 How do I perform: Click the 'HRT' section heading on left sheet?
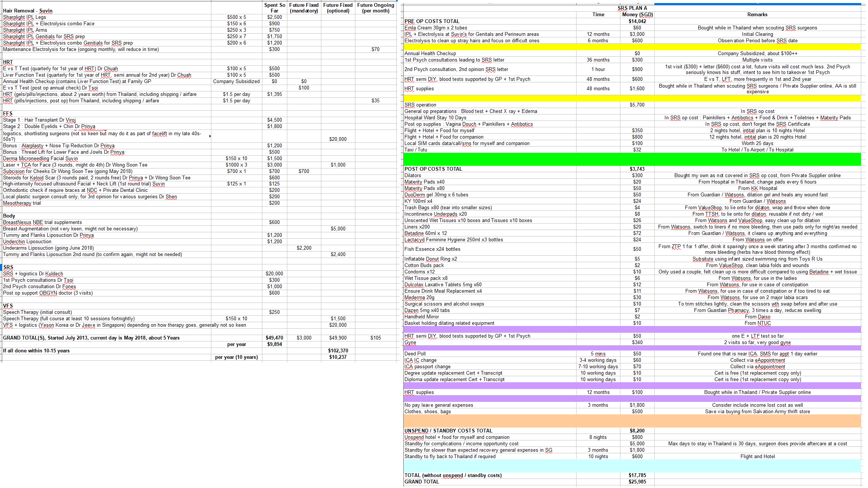click(8, 62)
